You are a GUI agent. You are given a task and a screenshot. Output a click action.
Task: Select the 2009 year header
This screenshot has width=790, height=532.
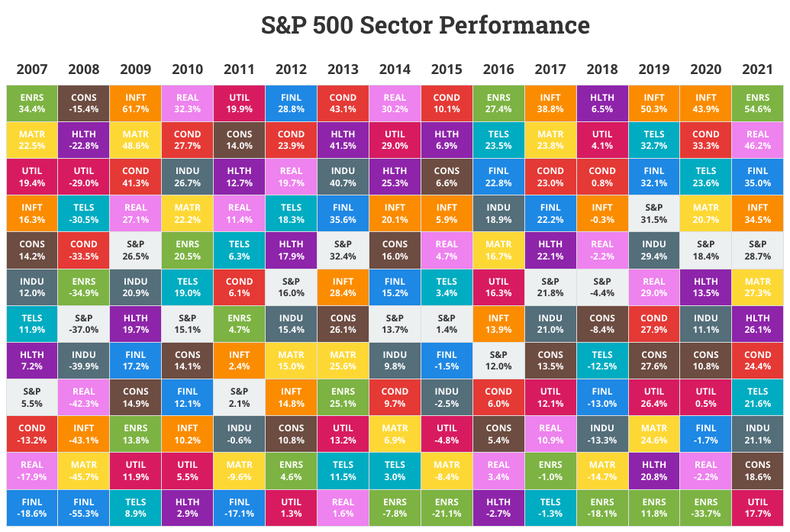click(135, 69)
